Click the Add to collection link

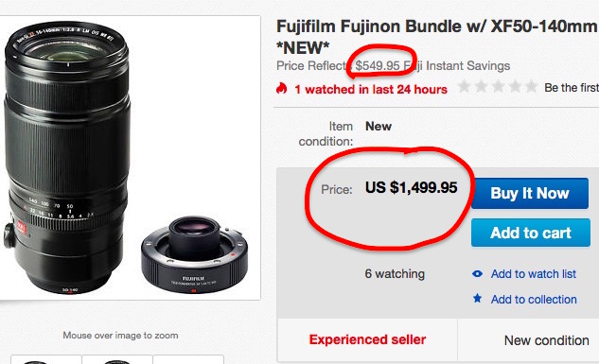pos(534,299)
